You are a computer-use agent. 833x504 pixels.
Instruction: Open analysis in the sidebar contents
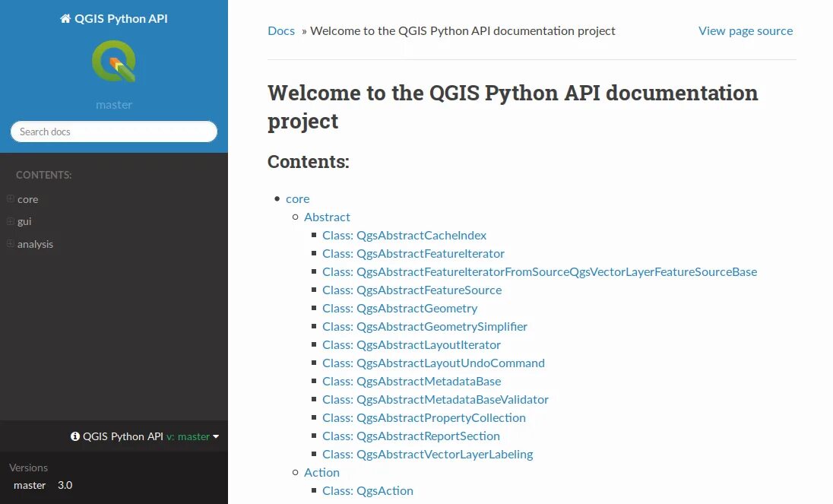pyautogui.click(x=35, y=244)
